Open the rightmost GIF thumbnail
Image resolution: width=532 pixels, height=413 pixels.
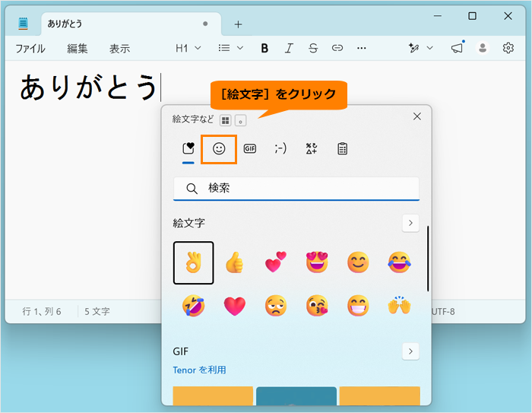click(380, 396)
